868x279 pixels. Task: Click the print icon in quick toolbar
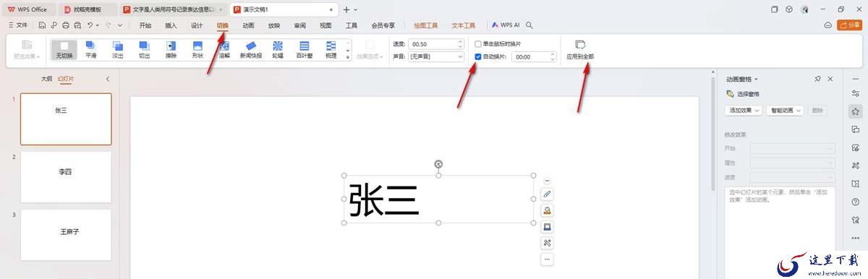(66, 25)
